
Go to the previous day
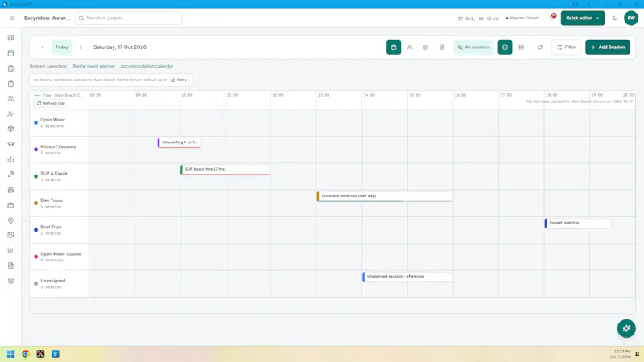[43, 47]
